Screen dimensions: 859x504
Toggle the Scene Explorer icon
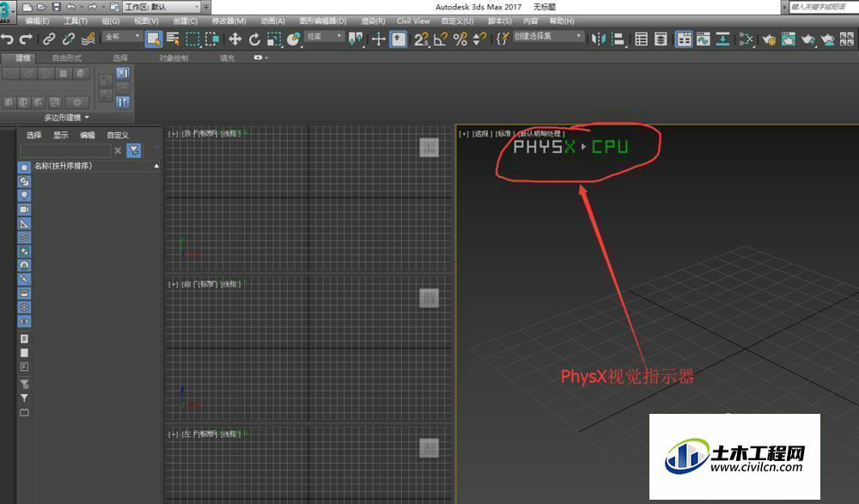tap(641, 39)
